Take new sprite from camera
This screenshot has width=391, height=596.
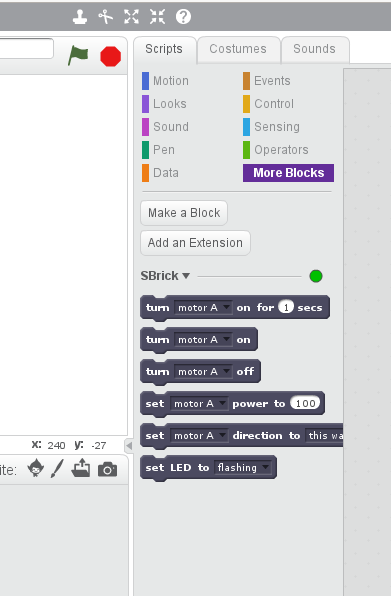point(108,469)
